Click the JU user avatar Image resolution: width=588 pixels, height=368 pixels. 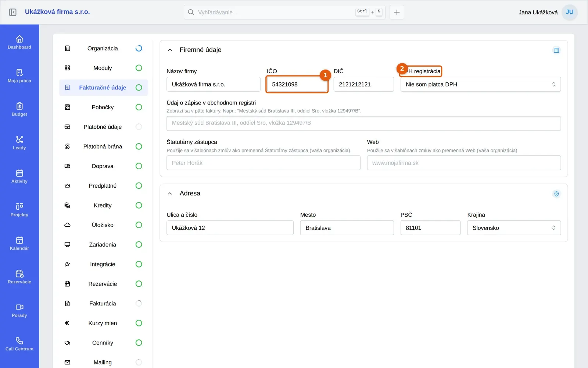tap(570, 12)
